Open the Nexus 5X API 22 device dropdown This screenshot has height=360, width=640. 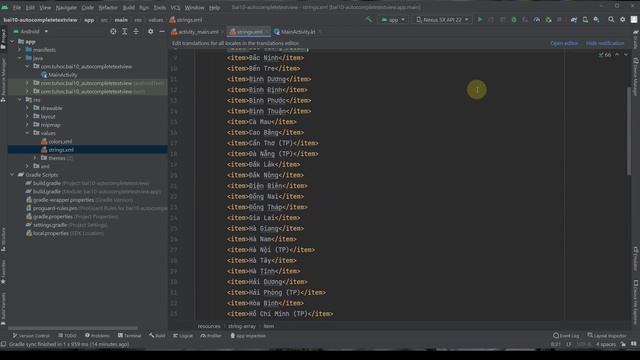443,20
